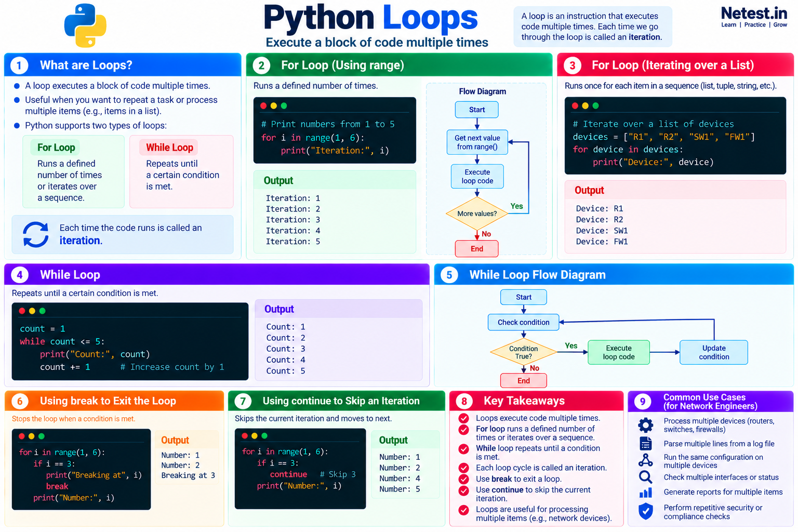Click the Update condition box
Viewport: 798px width, 532px height.
pyautogui.click(x=714, y=352)
